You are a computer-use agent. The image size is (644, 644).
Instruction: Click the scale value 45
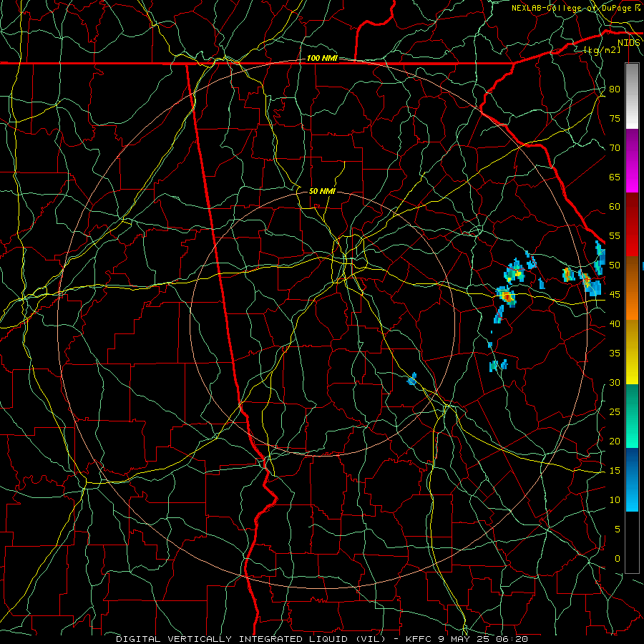[615, 295]
